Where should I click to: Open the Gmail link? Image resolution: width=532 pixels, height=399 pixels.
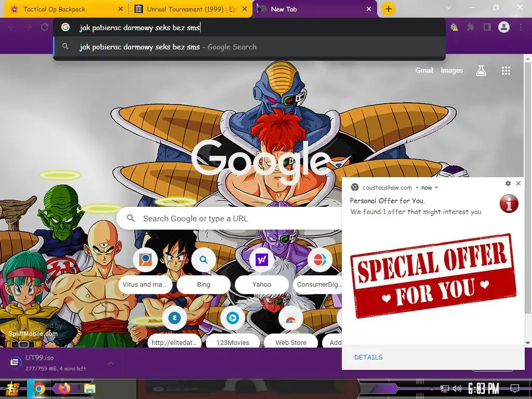(x=424, y=70)
